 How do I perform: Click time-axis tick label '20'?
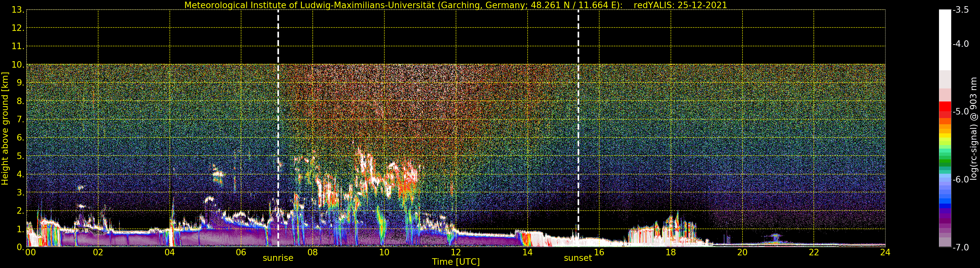(x=742, y=252)
